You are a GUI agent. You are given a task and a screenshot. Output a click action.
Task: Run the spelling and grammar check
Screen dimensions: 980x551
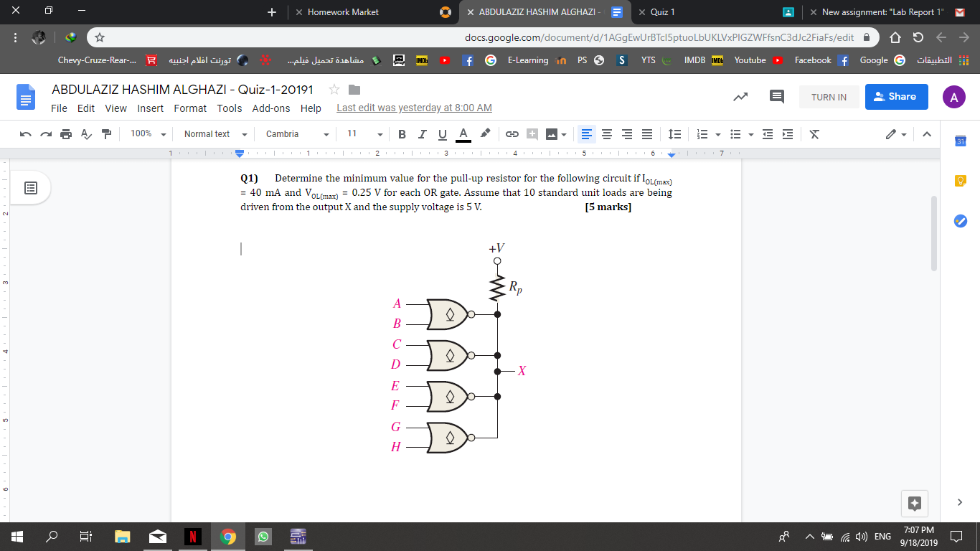(x=87, y=134)
